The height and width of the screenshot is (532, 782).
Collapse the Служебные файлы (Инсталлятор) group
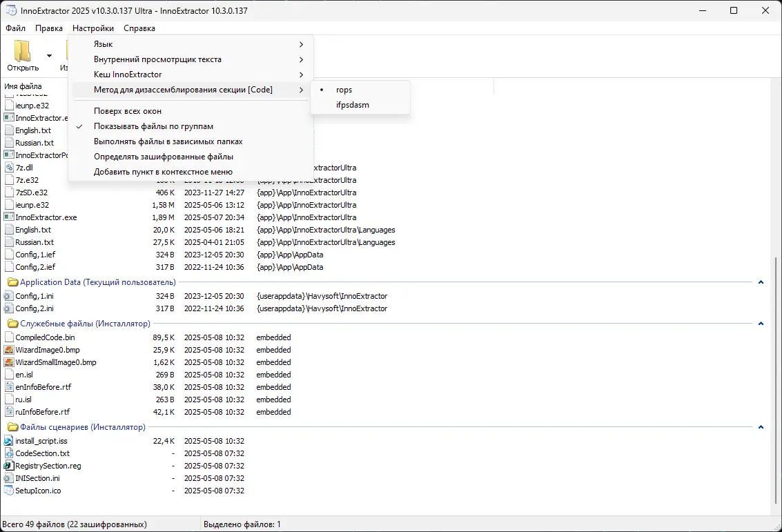tap(761, 324)
